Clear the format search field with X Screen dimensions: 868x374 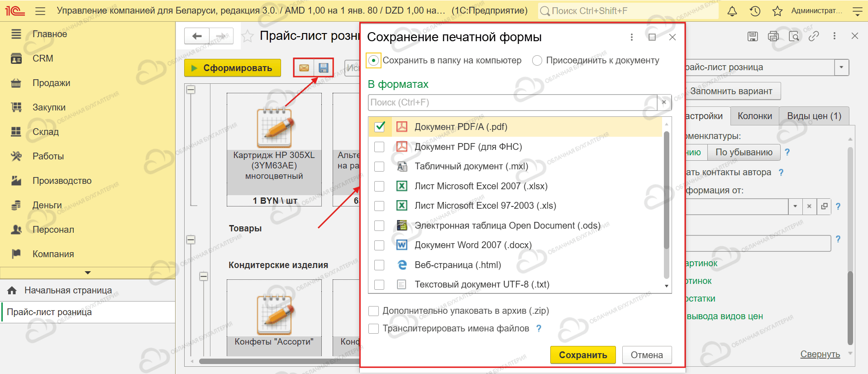click(x=664, y=102)
